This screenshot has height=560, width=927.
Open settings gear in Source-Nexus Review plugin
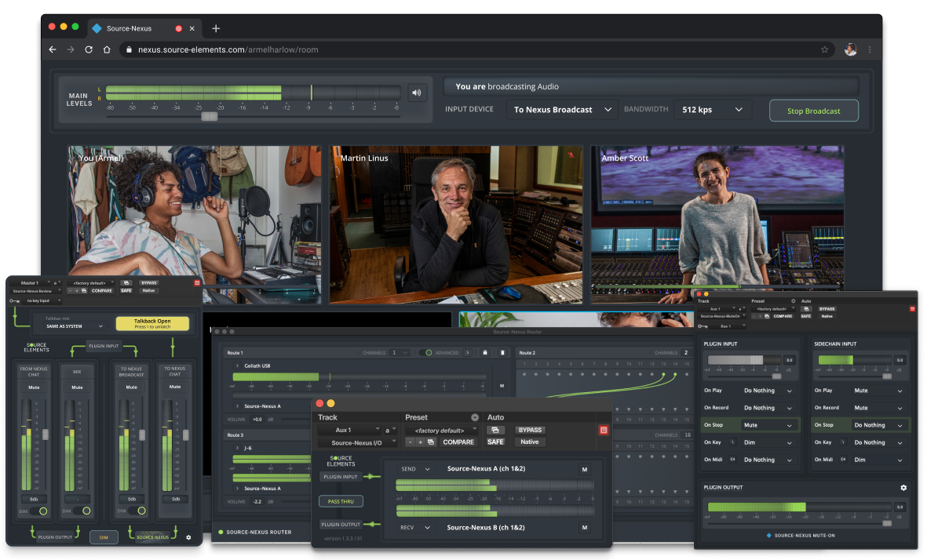tap(188, 537)
